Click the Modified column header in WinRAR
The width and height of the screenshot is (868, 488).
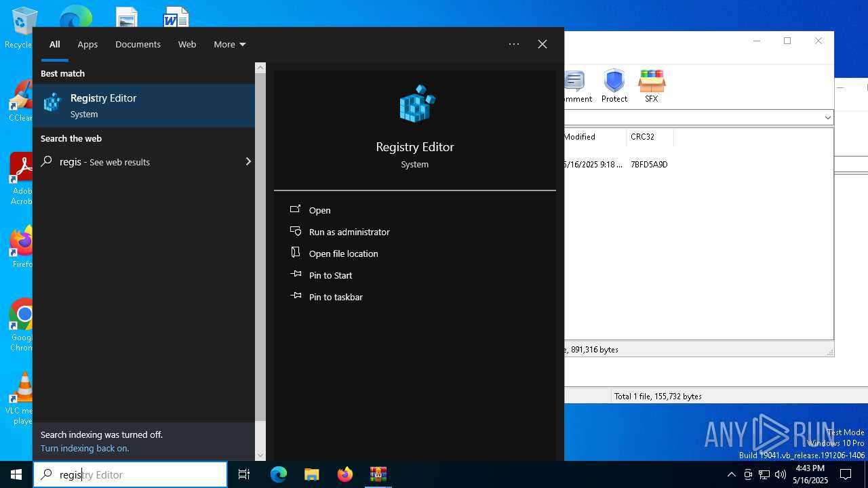[x=595, y=137]
